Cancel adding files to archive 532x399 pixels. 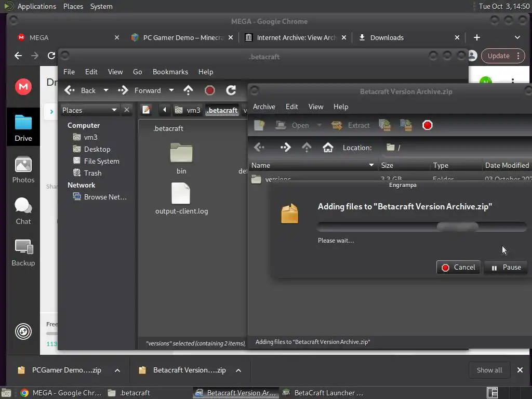coord(458,268)
